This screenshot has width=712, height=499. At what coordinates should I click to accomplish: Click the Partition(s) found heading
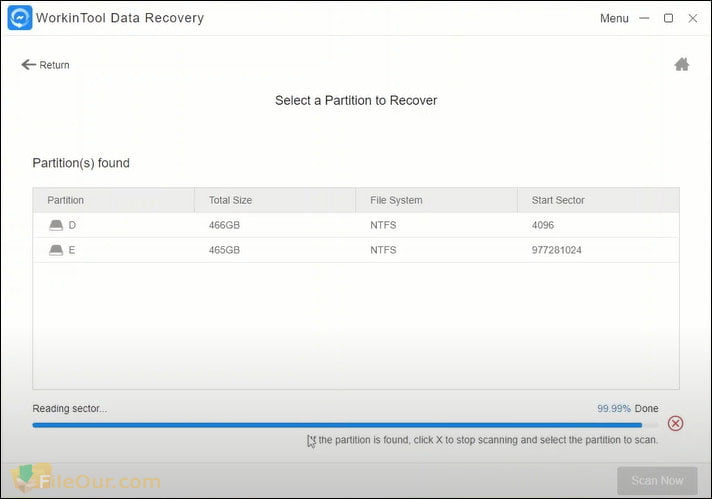[81, 163]
